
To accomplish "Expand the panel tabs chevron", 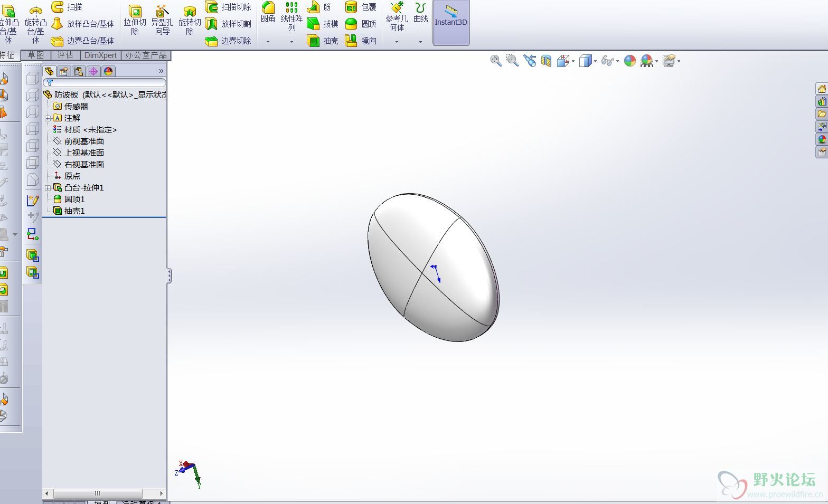I will coord(161,71).
